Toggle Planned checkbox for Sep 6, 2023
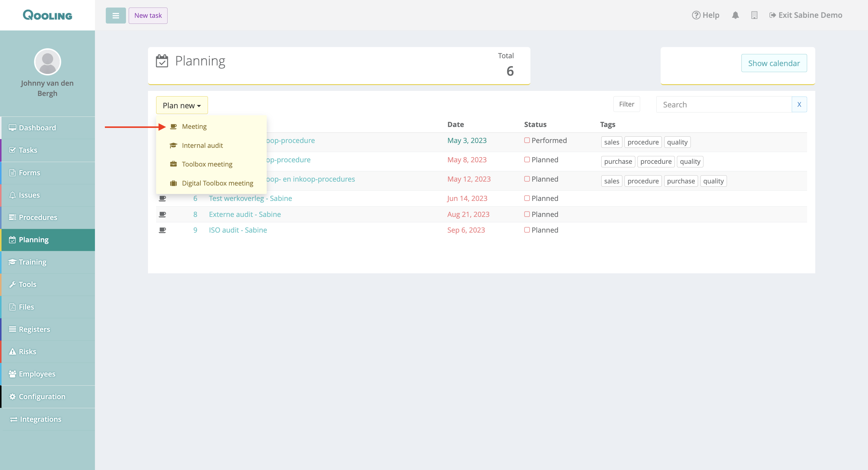 (527, 230)
